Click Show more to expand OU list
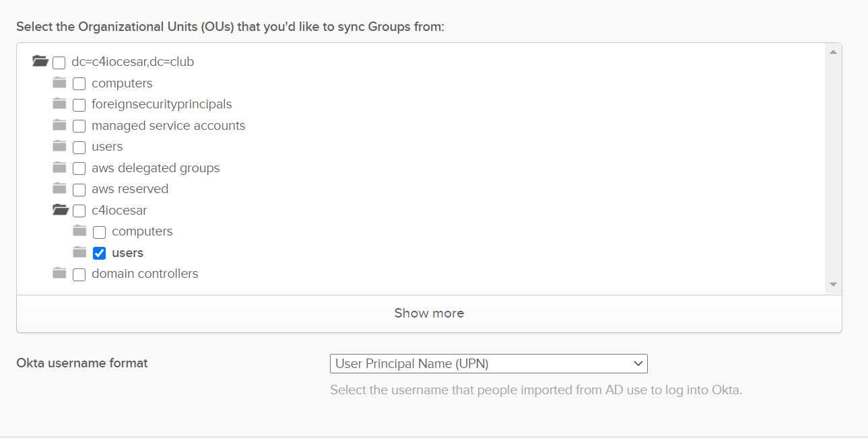 click(429, 314)
